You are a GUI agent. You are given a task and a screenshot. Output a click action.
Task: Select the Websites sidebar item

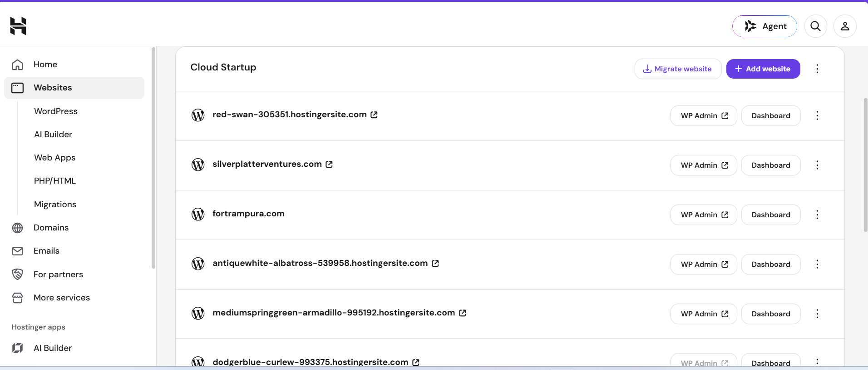[74, 88]
